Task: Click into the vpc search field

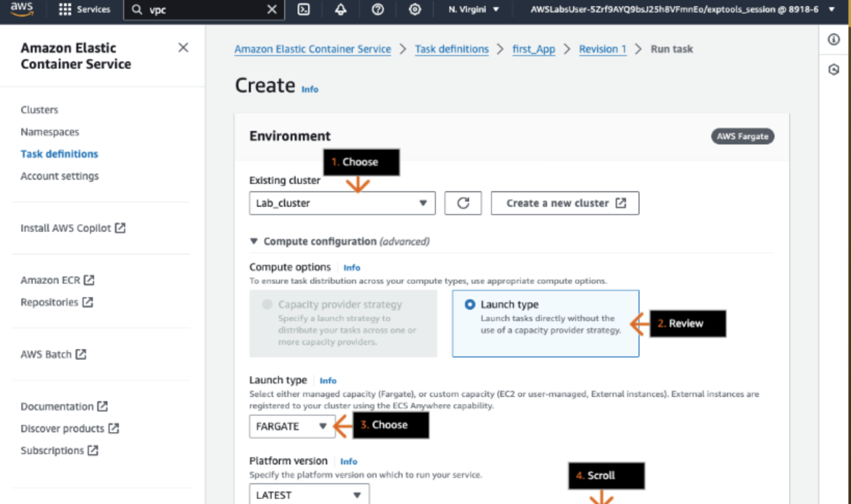Action: [x=204, y=9]
